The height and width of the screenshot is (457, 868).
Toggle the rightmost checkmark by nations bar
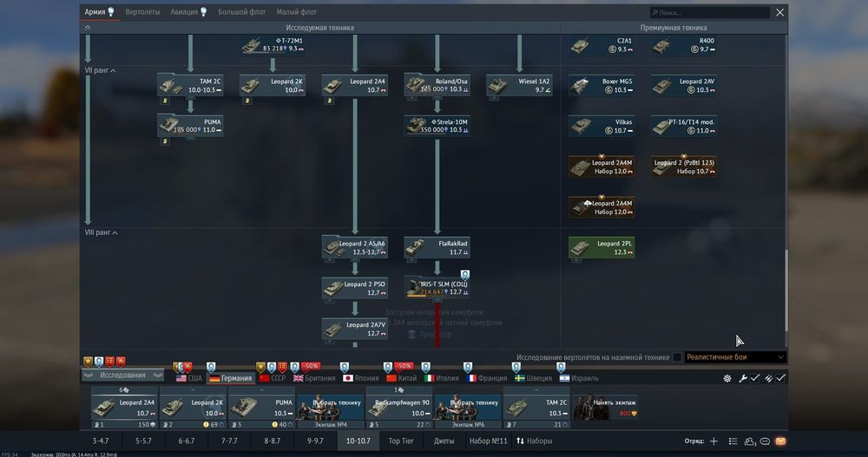pos(781,378)
